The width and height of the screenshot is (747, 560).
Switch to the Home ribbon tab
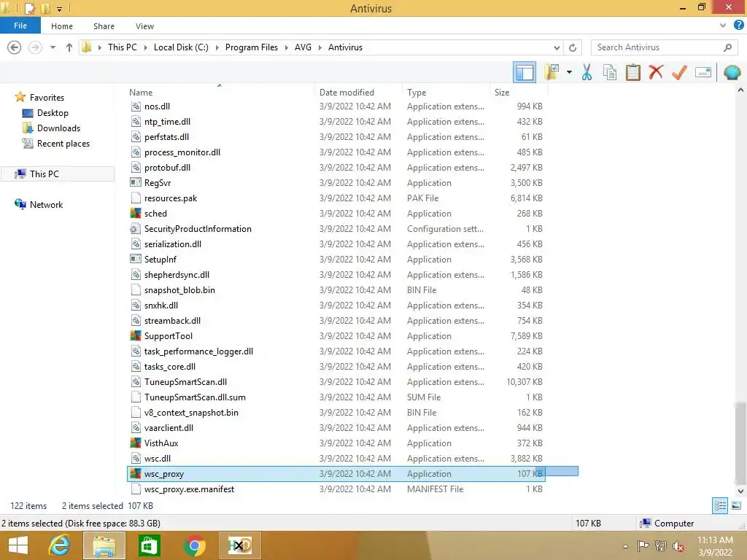(62, 26)
